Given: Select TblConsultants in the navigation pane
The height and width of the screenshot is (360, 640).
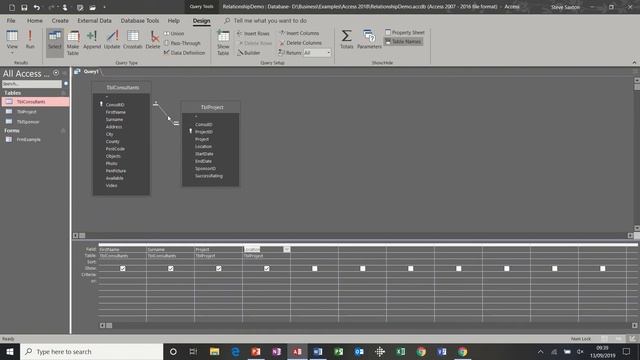Looking at the screenshot, I should click(36, 102).
